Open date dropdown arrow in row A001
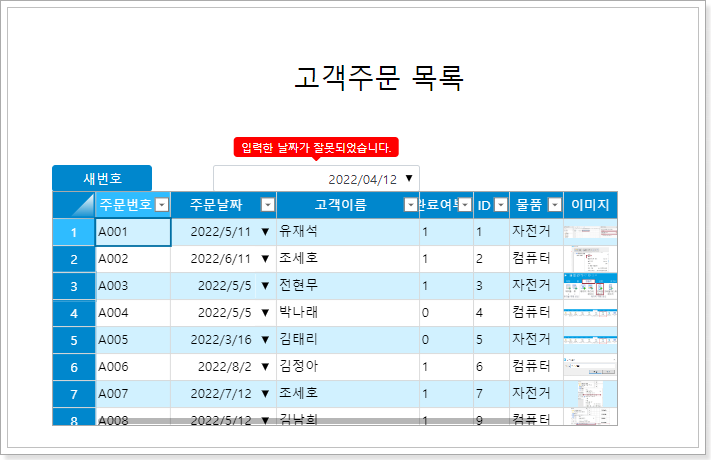The image size is (711, 460). tap(265, 232)
